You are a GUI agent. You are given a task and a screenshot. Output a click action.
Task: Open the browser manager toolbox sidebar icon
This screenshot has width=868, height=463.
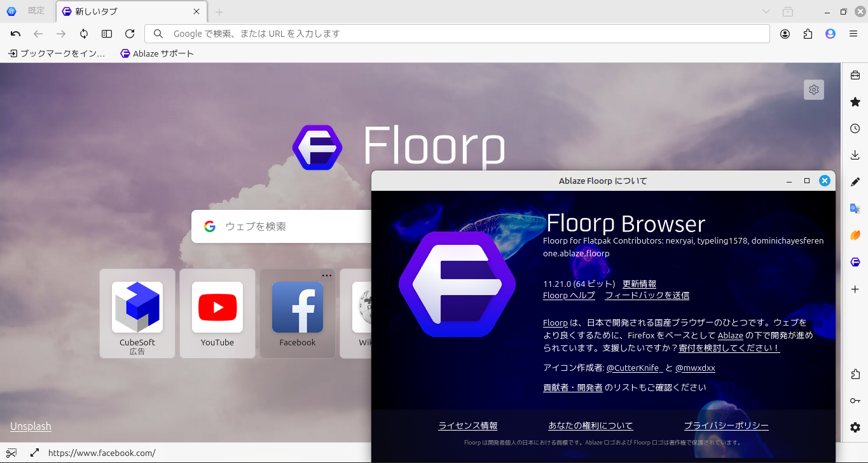point(855,75)
